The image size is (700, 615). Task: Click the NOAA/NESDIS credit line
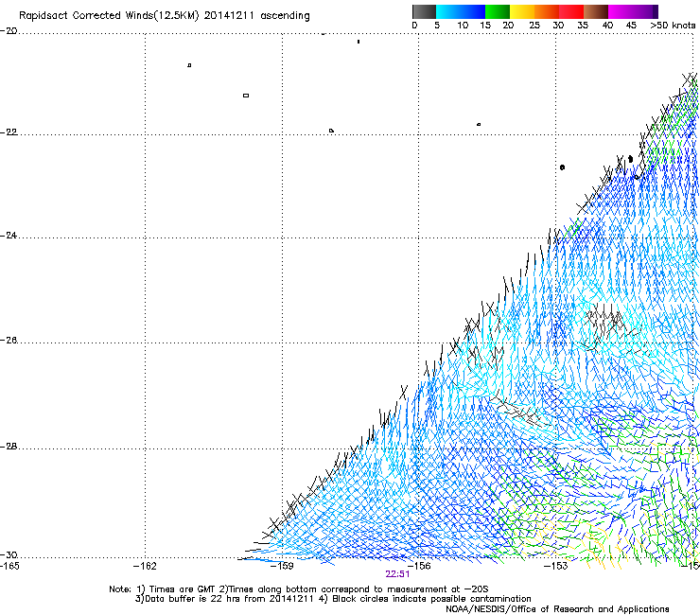pos(557,609)
